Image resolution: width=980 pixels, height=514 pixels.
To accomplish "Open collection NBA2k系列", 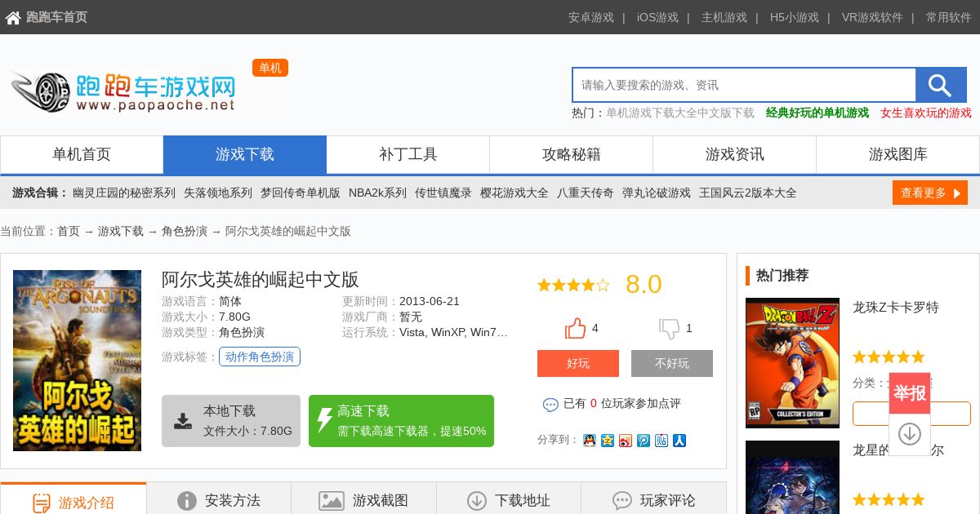I will (377, 193).
